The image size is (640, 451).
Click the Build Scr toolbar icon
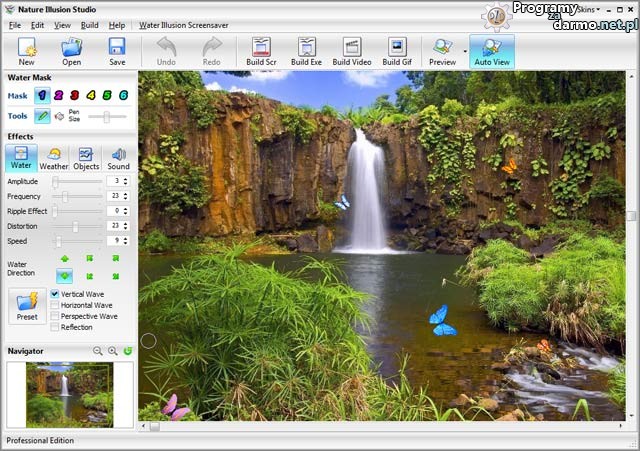(x=263, y=51)
